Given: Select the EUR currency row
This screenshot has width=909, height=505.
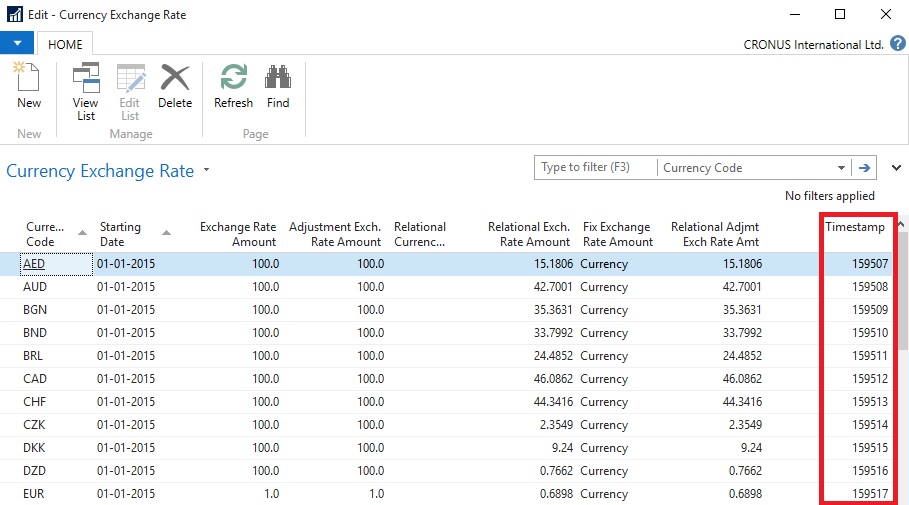Looking at the screenshot, I should tap(34, 494).
